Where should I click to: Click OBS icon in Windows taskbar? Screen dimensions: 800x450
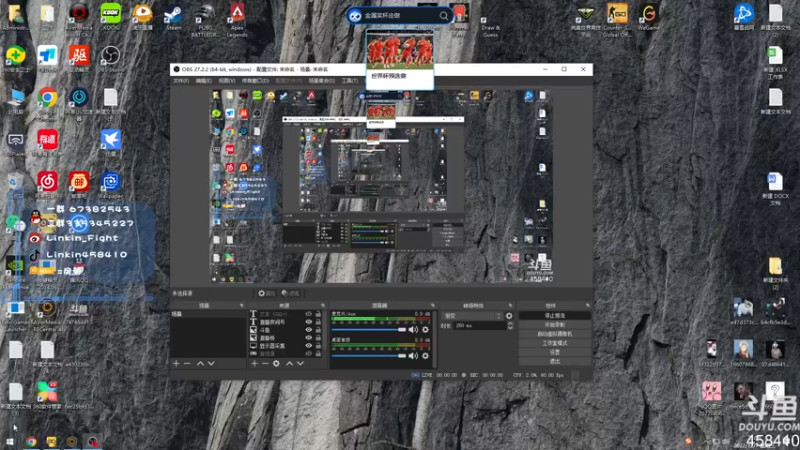coord(92,441)
